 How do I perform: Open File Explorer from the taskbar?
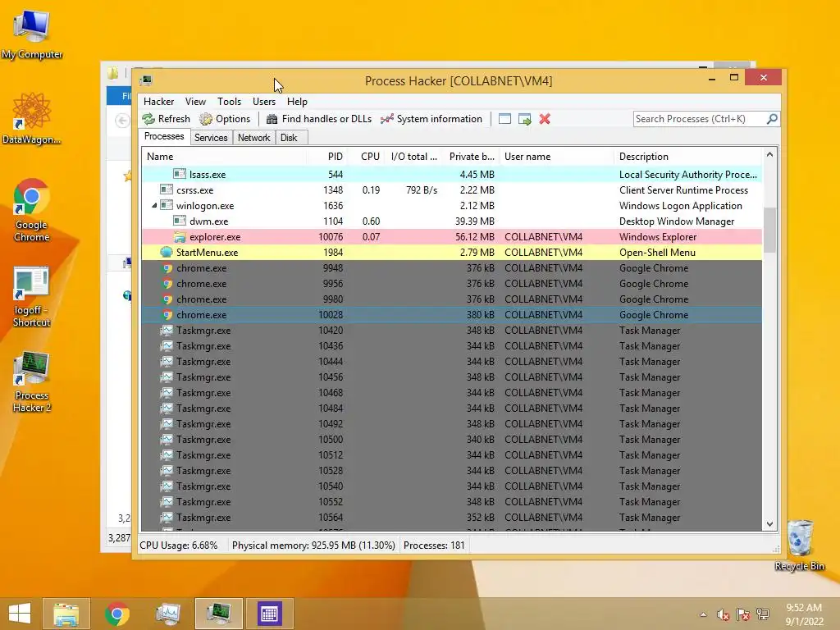(x=66, y=614)
